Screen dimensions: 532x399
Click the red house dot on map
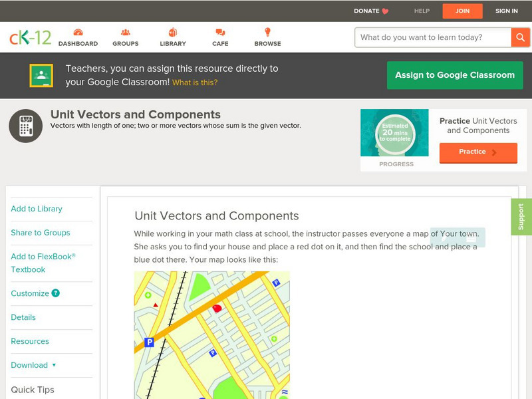pyautogui.click(x=217, y=308)
